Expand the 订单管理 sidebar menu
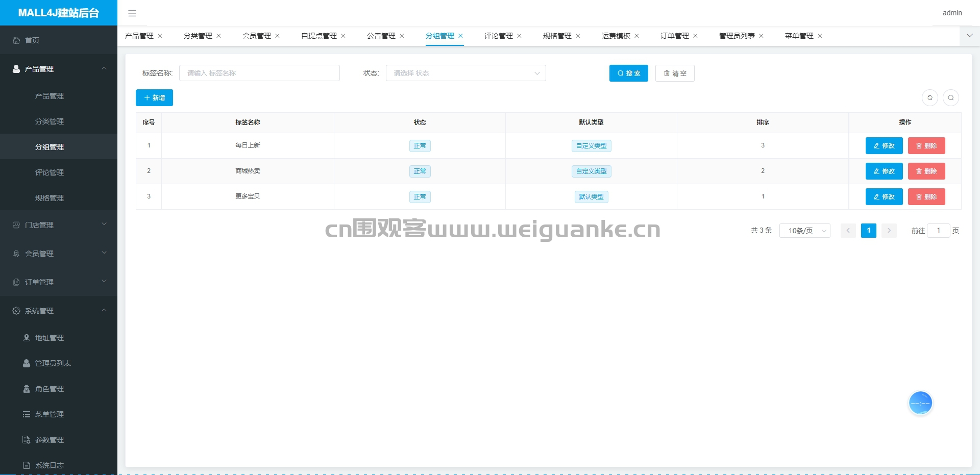This screenshot has height=475, width=980. (59, 282)
